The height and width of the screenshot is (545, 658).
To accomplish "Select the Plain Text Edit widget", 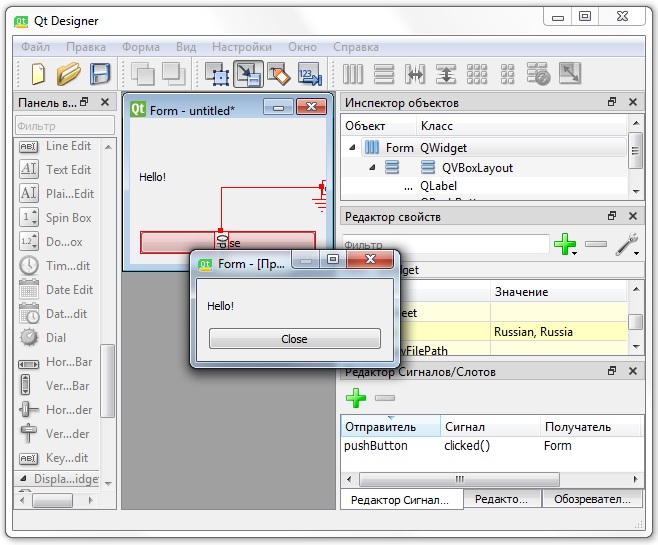I will [57, 194].
